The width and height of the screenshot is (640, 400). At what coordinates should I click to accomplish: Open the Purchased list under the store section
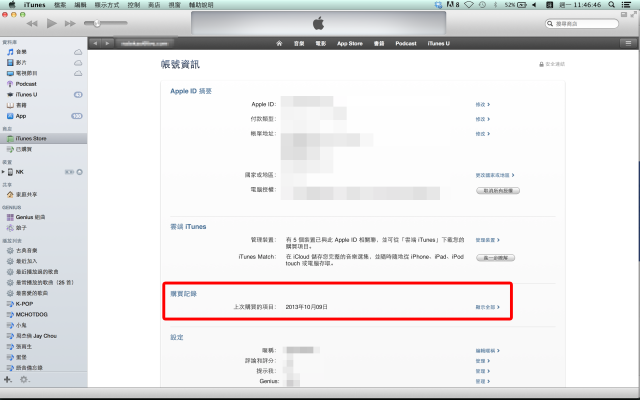point(24,149)
